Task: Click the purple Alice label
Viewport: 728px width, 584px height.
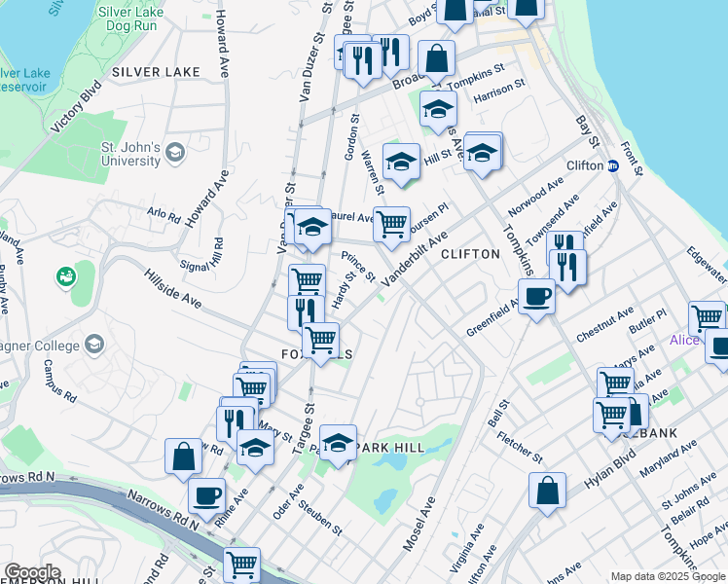Action: (x=684, y=341)
